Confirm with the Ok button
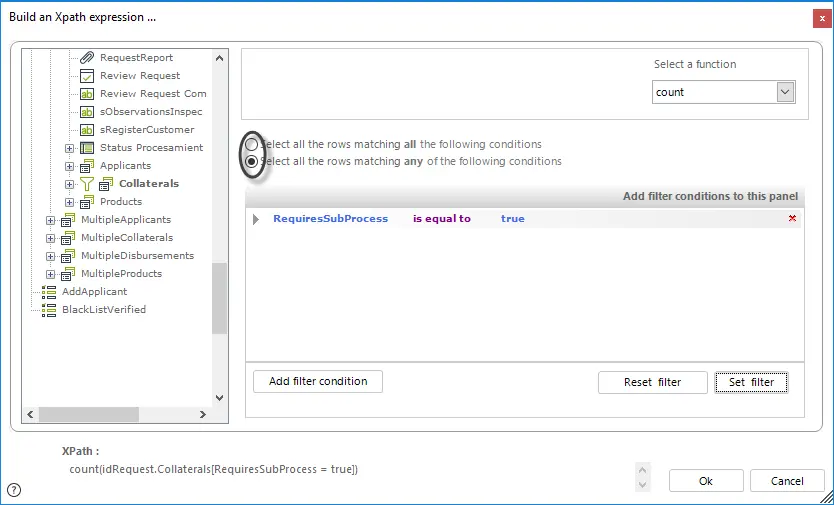This screenshot has width=834, height=505. click(x=706, y=481)
